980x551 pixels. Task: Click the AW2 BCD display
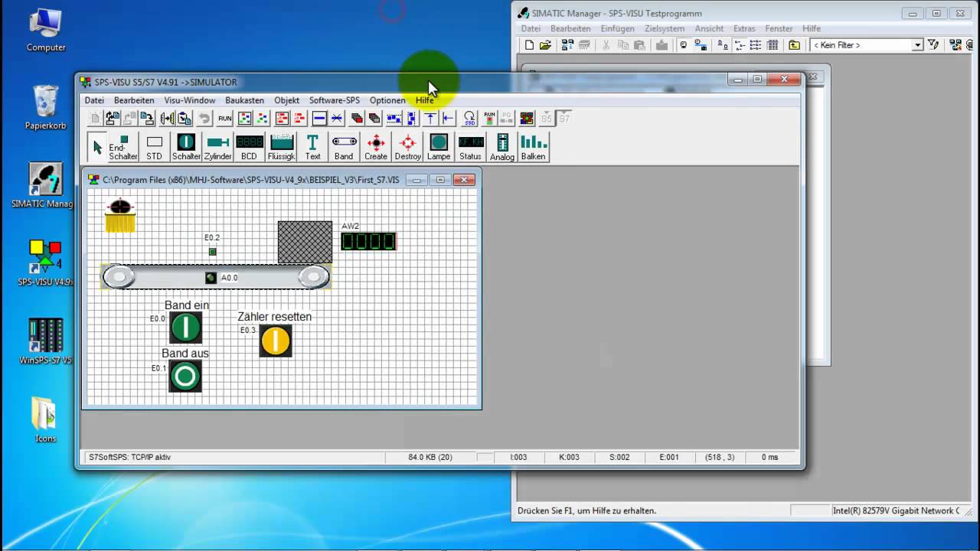pyautogui.click(x=368, y=242)
